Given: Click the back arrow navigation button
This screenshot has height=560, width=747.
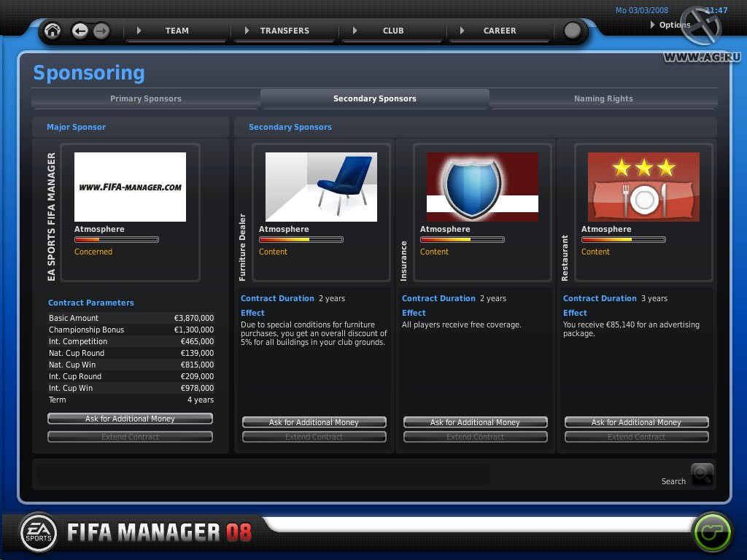Looking at the screenshot, I should point(80,31).
